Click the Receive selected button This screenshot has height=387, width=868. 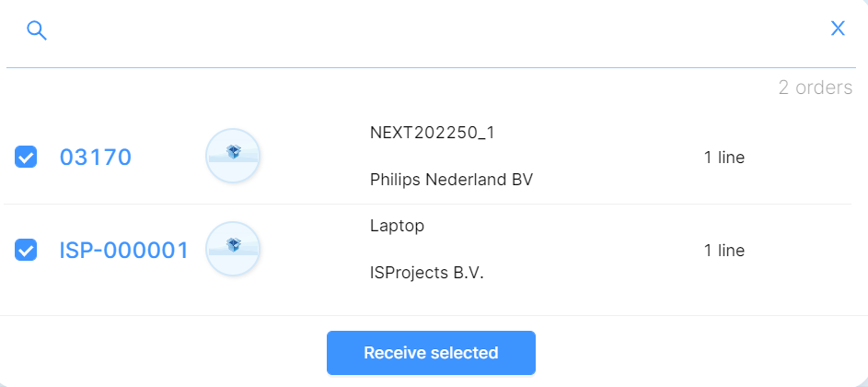[431, 353]
